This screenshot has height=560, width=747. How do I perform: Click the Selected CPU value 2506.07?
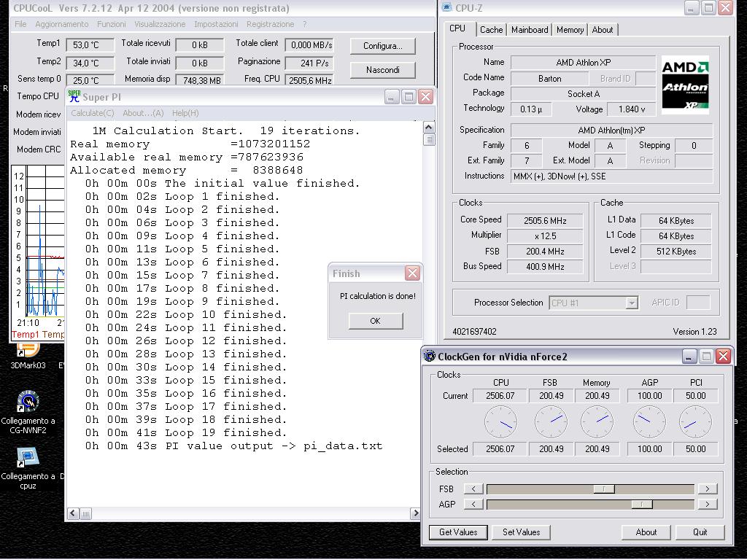click(x=500, y=448)
